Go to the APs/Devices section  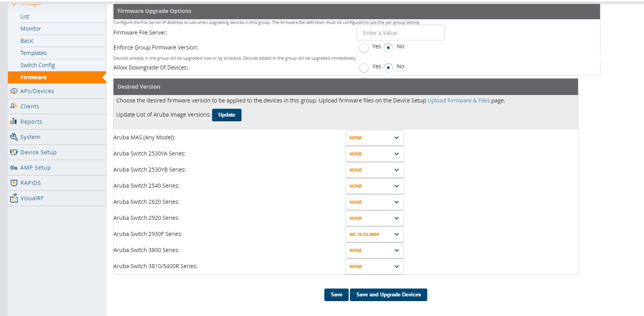[57, 91]
